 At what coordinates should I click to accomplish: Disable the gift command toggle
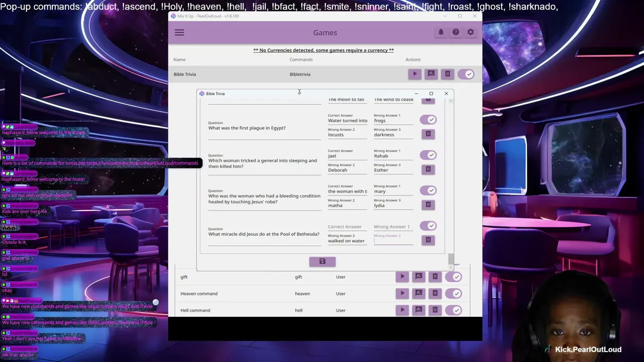click(x=454, y=277)
